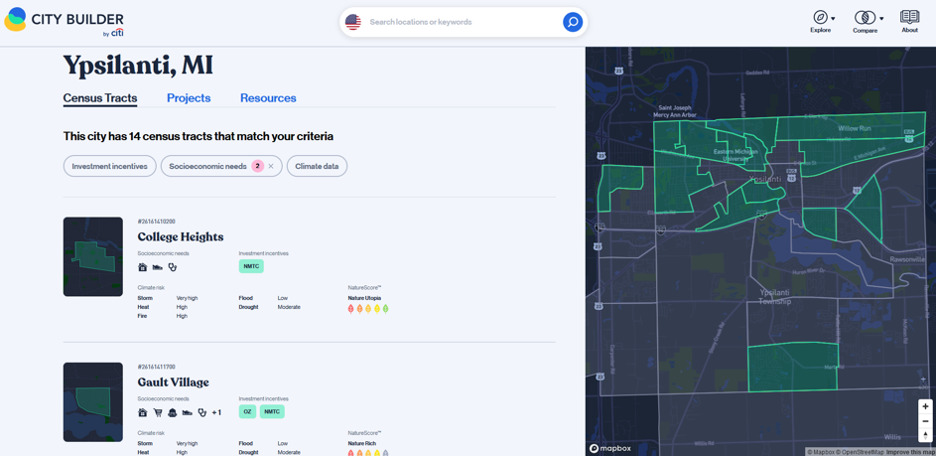Open the College Heights tract title
The height and width of the screenshot is (456, 936).
(180, 237)
